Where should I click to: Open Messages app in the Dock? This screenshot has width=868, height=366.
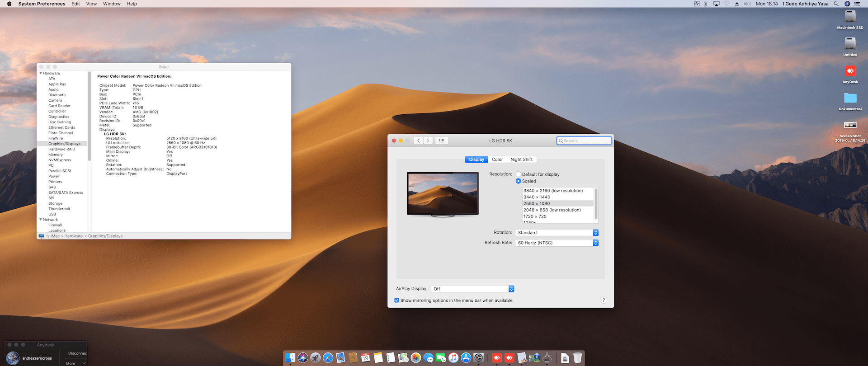click(x=429, y=358)
